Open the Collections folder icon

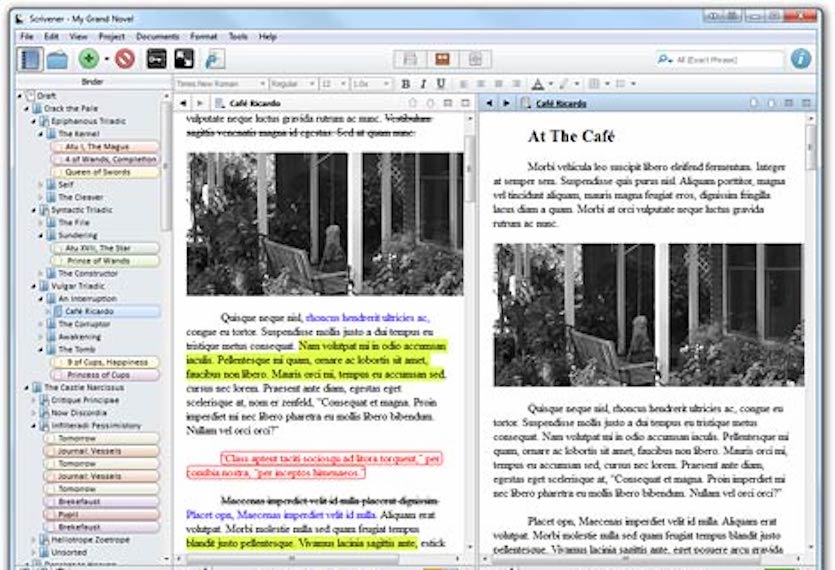click(x=57, y=59)
